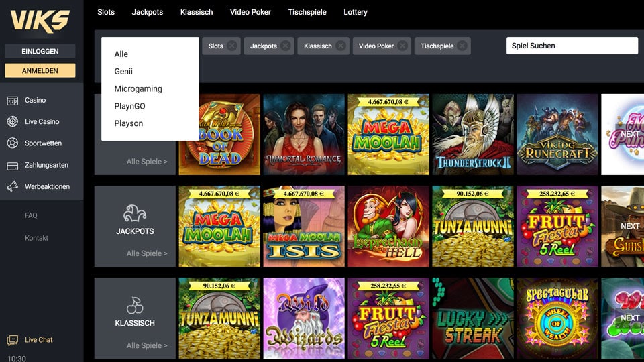Open Lucky Streak game

click(473, 318)
